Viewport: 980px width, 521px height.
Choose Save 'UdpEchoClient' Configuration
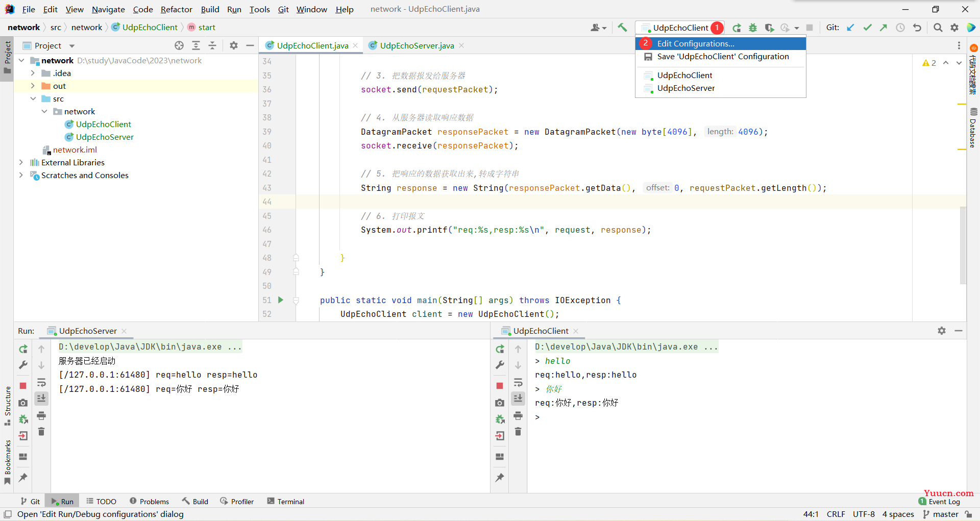tap(721, 57)
